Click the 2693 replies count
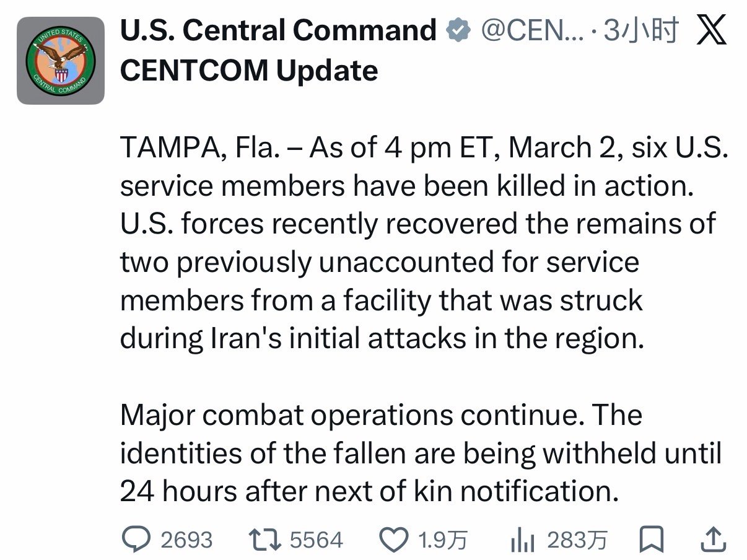The width and height of the screenshot is (747, 560). click(x=186, y=540)
